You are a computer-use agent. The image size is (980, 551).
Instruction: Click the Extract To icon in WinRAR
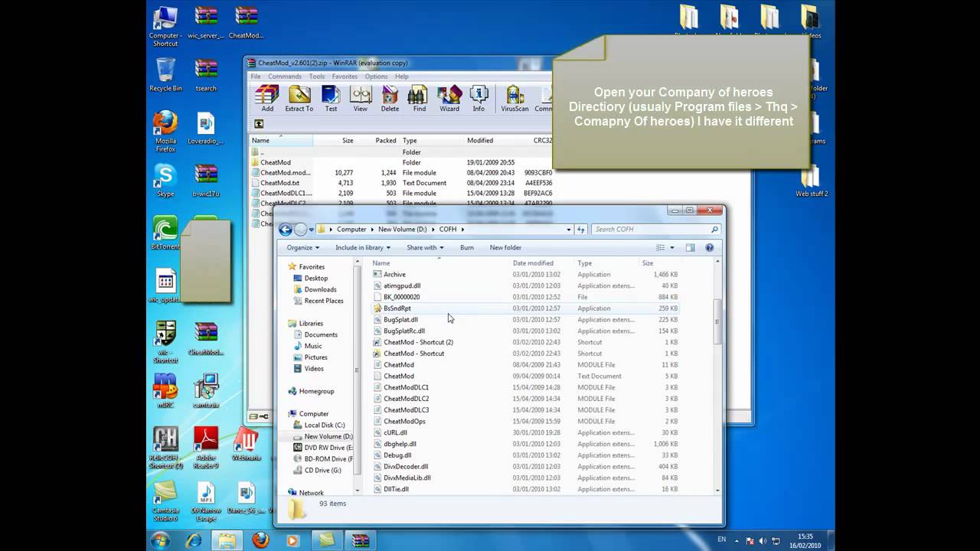(x=299, y=99)
